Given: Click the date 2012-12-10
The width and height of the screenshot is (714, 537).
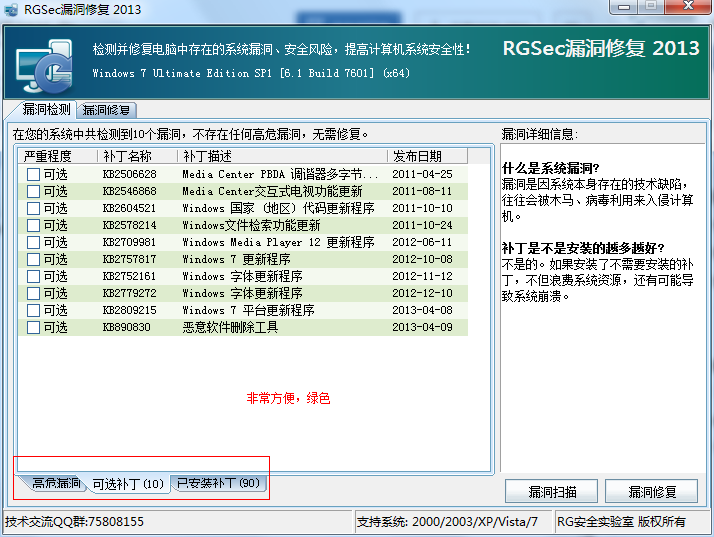Looking at the screenshot, I should click(x=422, y=293).
